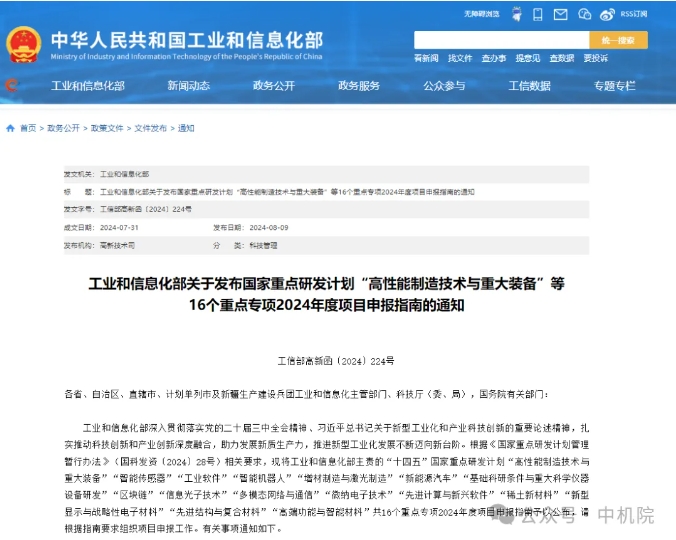The height and width of the screenshot is (540, 676).
Task: Click centered document number below headline
Action: 335,361
